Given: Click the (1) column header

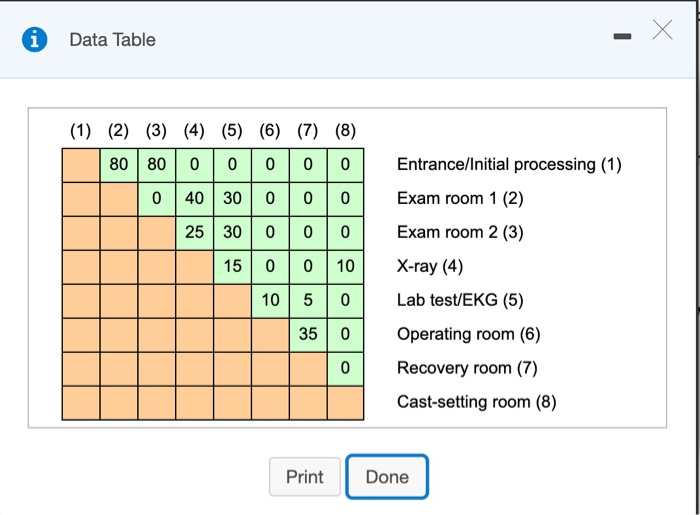Looking at the screenshot, I should [x=80, y=131].
